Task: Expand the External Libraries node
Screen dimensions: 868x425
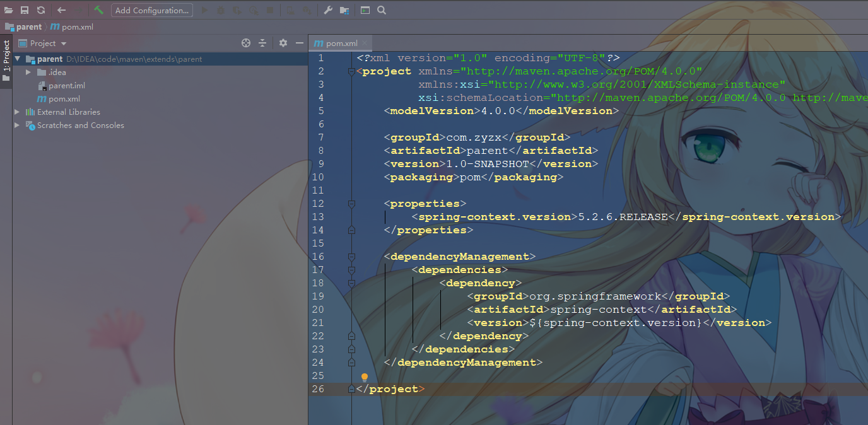Action: pos(17,112)
